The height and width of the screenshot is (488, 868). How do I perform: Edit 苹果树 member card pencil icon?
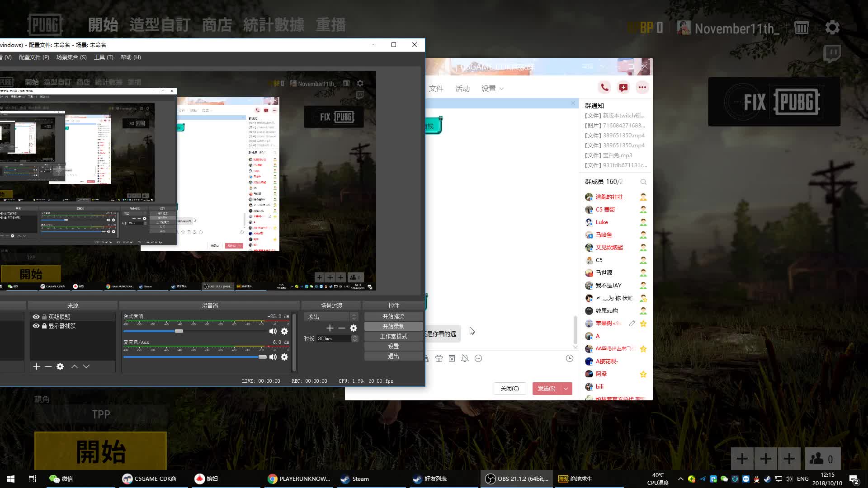tap(632, 324)
